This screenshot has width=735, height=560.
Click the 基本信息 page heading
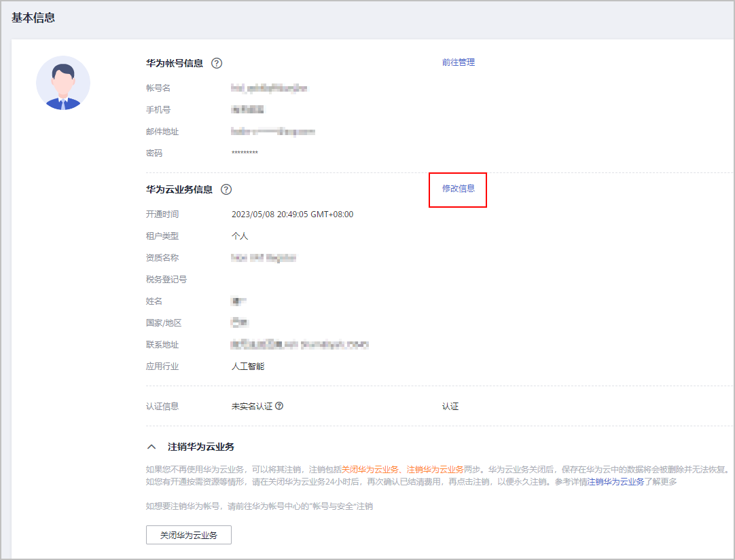[33, 18]
